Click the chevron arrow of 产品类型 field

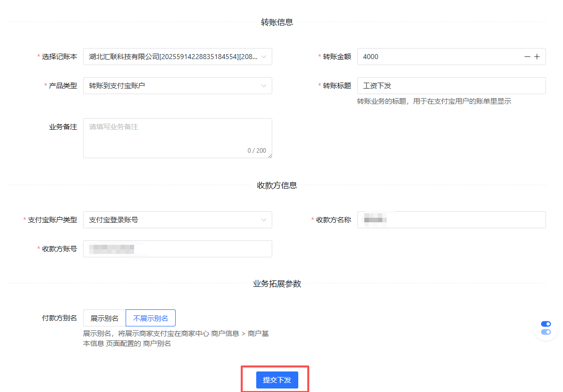(264, 86)
